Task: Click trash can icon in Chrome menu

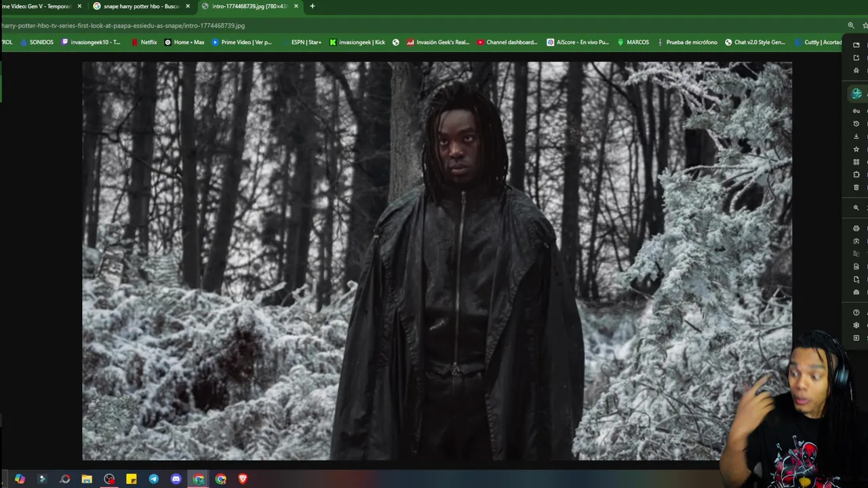Action: [x=856, y=187]
